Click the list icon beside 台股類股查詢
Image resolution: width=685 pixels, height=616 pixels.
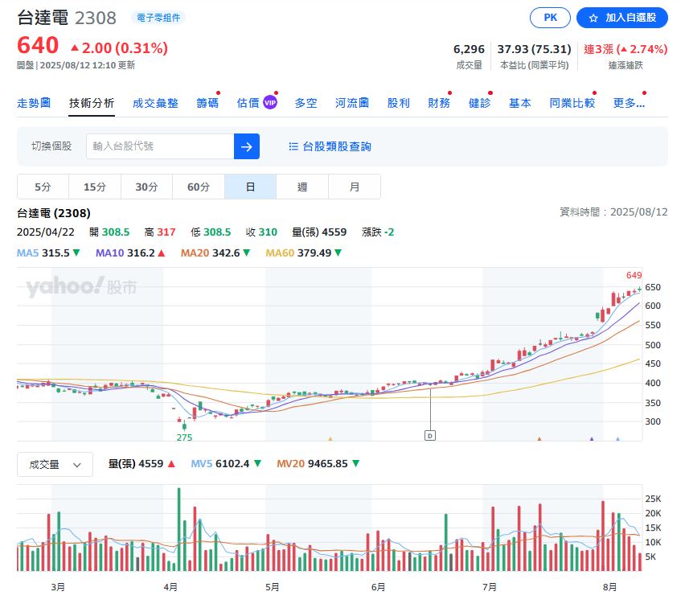(293, 146)
